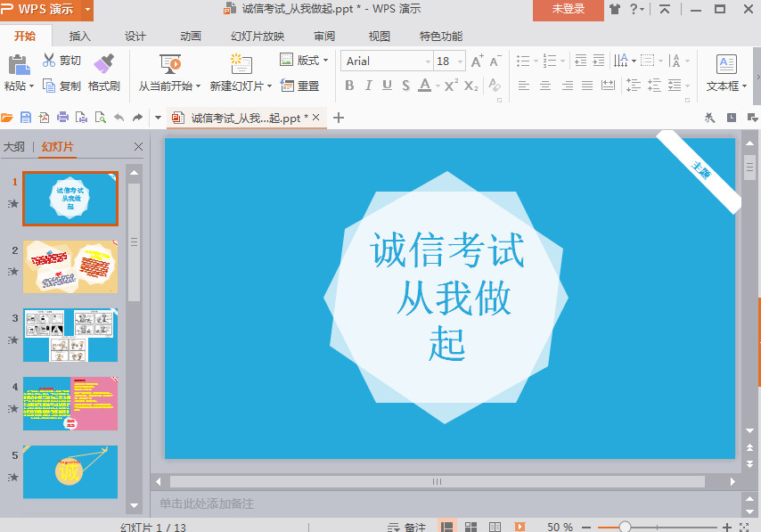
Task: Click the Print icon in quick toolbar
Action: point(62,118)
